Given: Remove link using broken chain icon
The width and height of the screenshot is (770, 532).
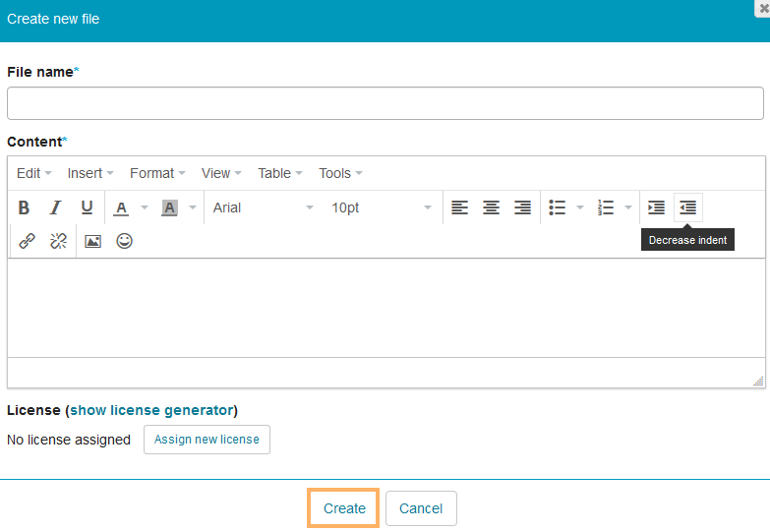Looking at the screenshot, I should (59, 241).
